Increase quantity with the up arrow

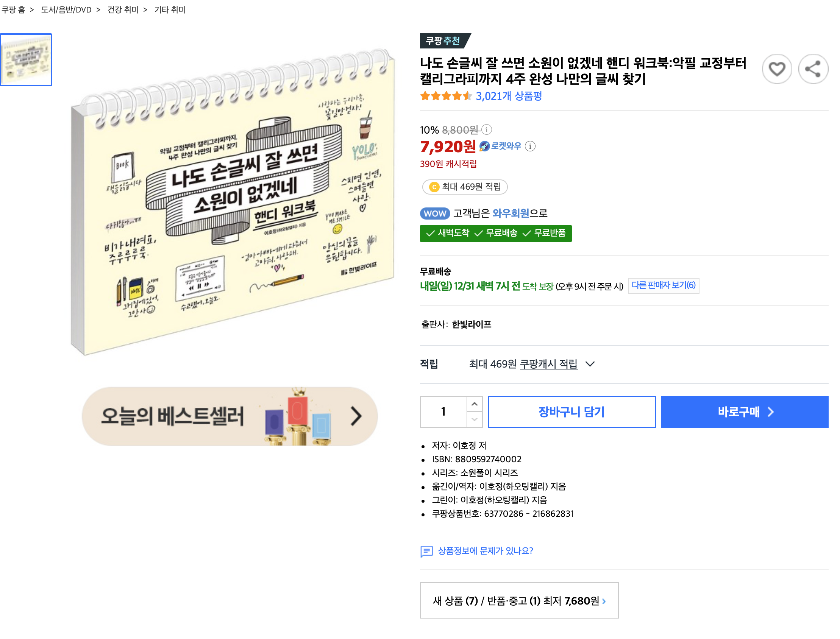click(474, 404)
